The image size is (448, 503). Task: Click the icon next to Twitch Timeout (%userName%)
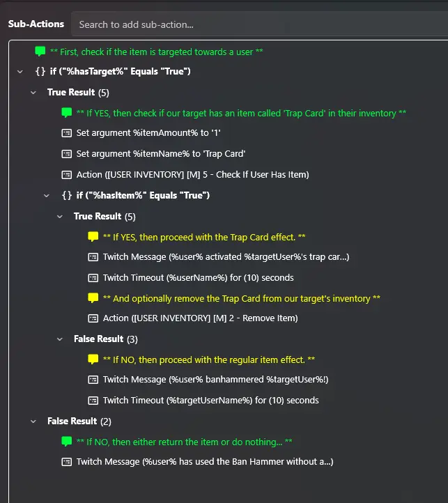(x=93, y=278)
